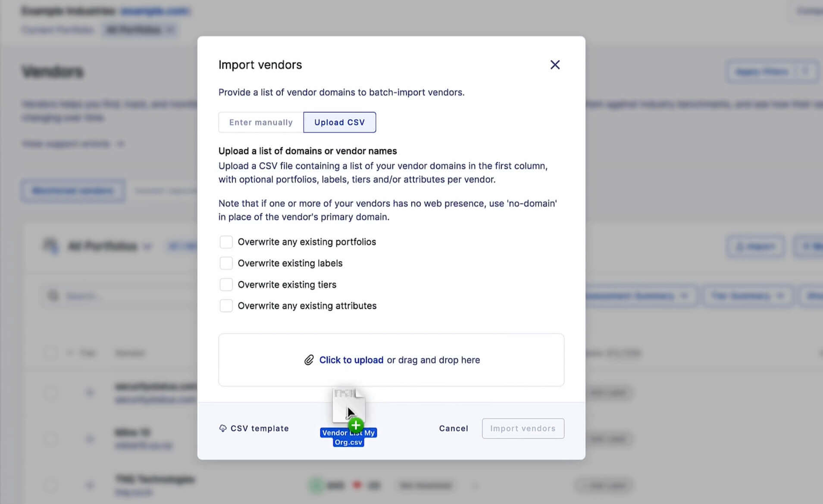823x504 pixels.
Task: Toggle Overwrite existing tiers
Action: pos(226,284)
